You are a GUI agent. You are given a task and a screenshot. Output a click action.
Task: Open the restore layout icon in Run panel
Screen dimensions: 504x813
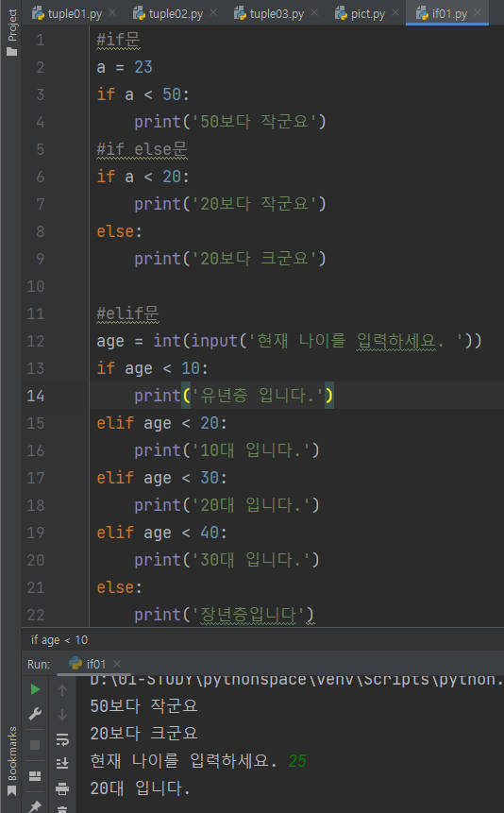click(35, 776)
